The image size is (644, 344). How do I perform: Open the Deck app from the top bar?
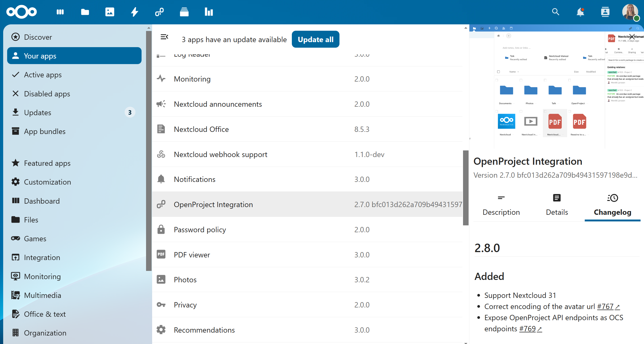click(x=184, y=12)
